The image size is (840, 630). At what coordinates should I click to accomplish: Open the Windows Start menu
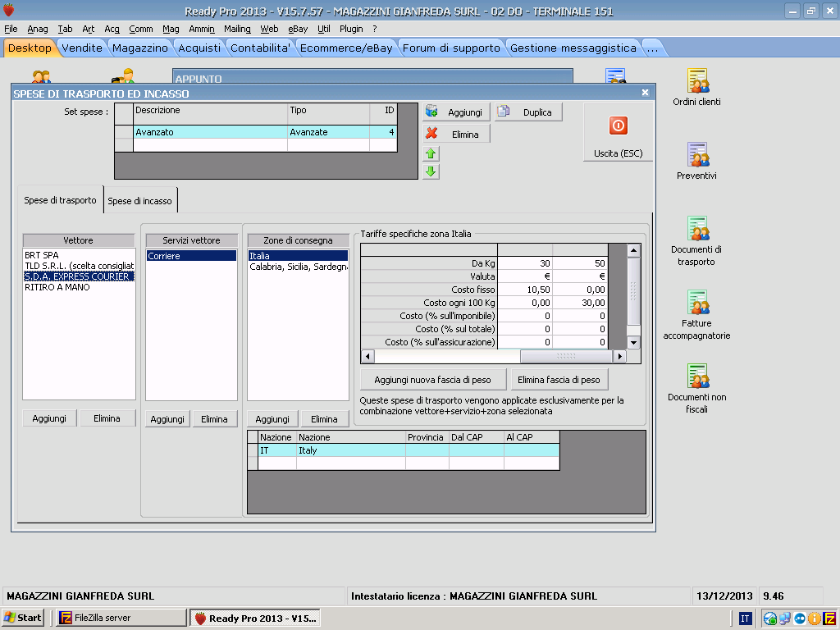22,618
